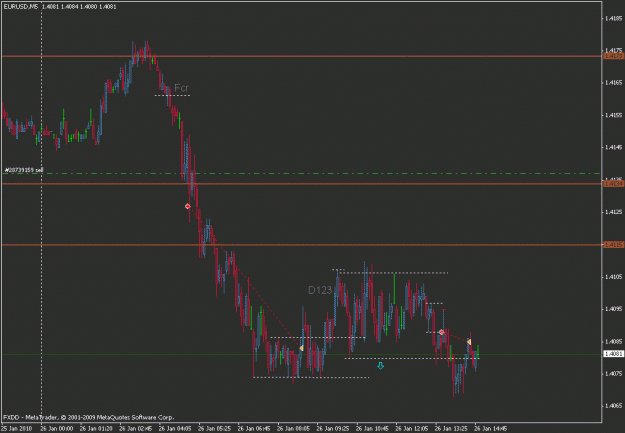Click the 25 Jan 2010 date label
The width and height of the screenshot is (625, 433).
point(16,429)
